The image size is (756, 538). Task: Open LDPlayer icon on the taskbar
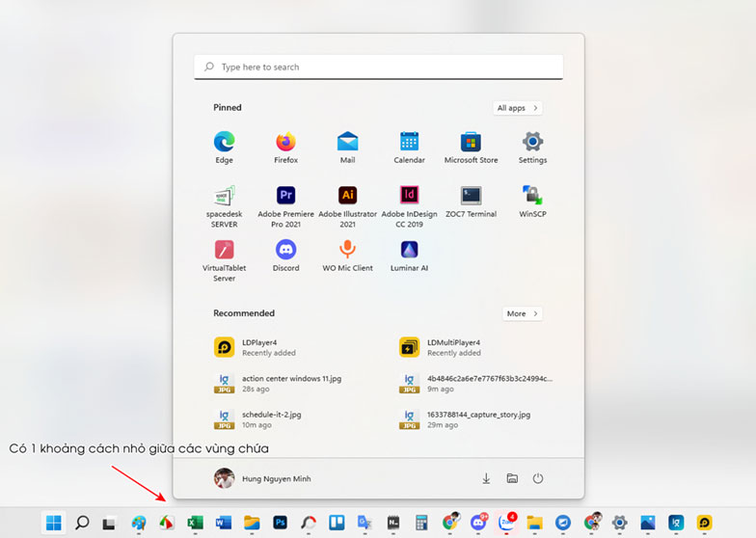coord(704,523)
